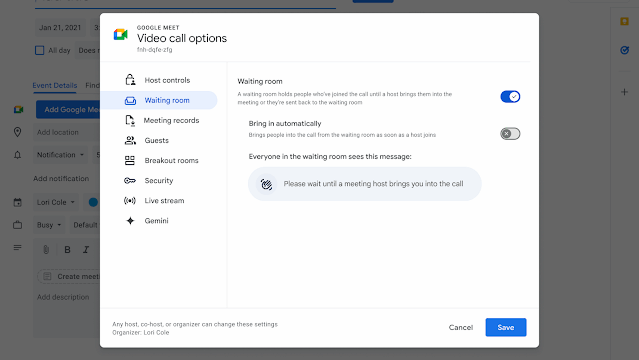639x360 pixels.
Task: Turn off the Waiting room toggle
Action: coord(510,97)
